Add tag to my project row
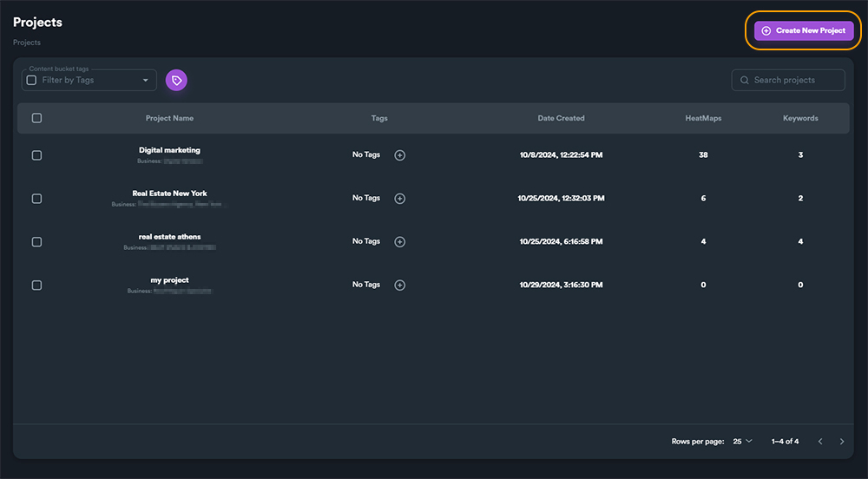Screen dimensions: 868x479 tap(399, 285)
